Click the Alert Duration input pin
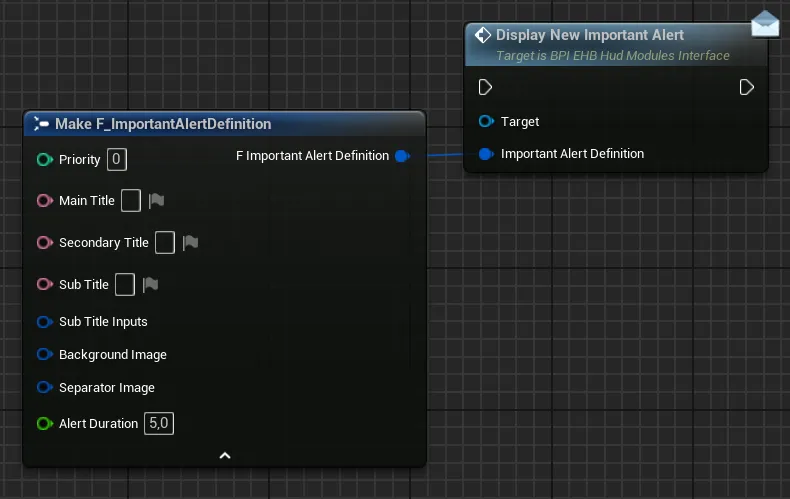The height and width of the screenshot is (499, 790). pos(45,423)
